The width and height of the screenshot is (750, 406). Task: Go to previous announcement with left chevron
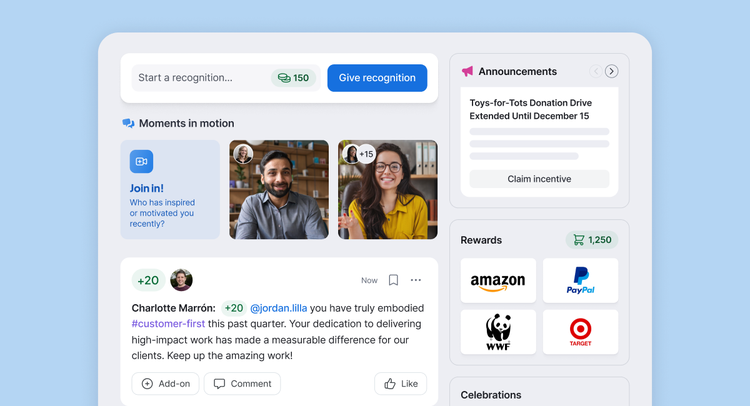tap(596, 71)
